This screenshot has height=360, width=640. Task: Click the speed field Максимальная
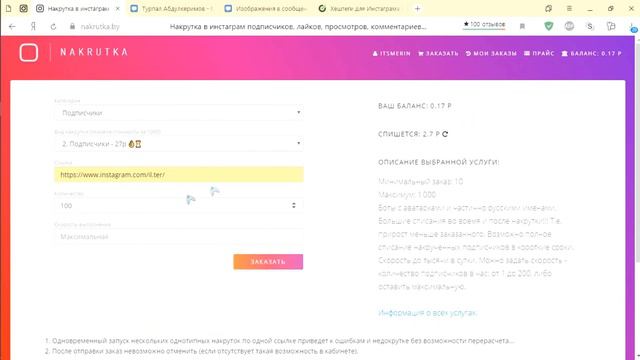coord(179,237)
